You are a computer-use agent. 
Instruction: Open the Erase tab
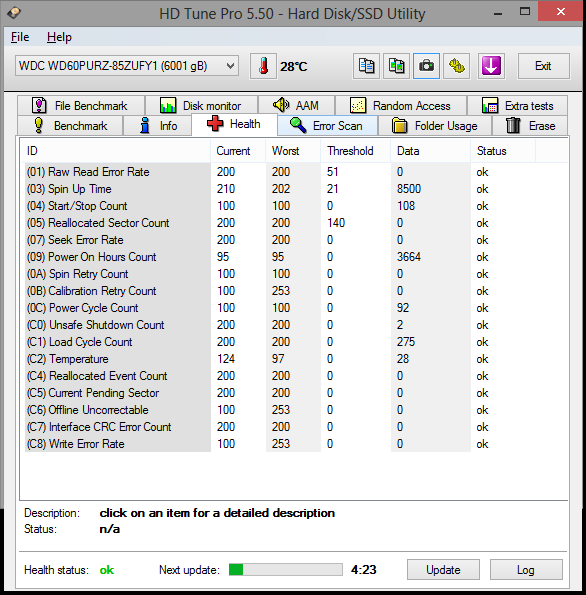[x=530, y=126]
